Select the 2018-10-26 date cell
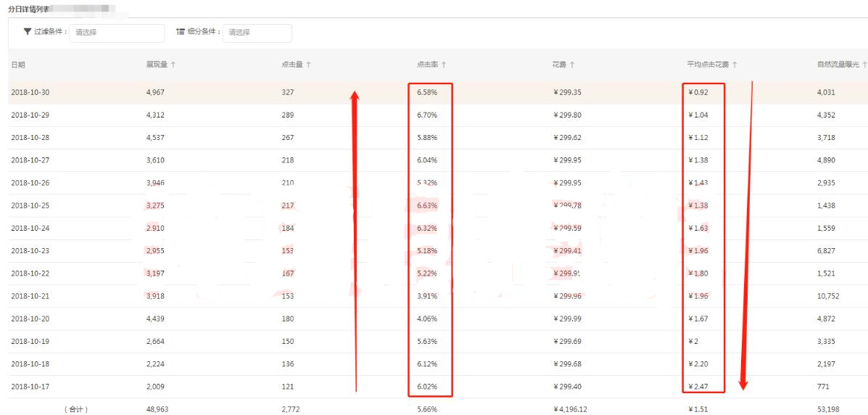Screen dimensions: 868x415 (30, 184)
